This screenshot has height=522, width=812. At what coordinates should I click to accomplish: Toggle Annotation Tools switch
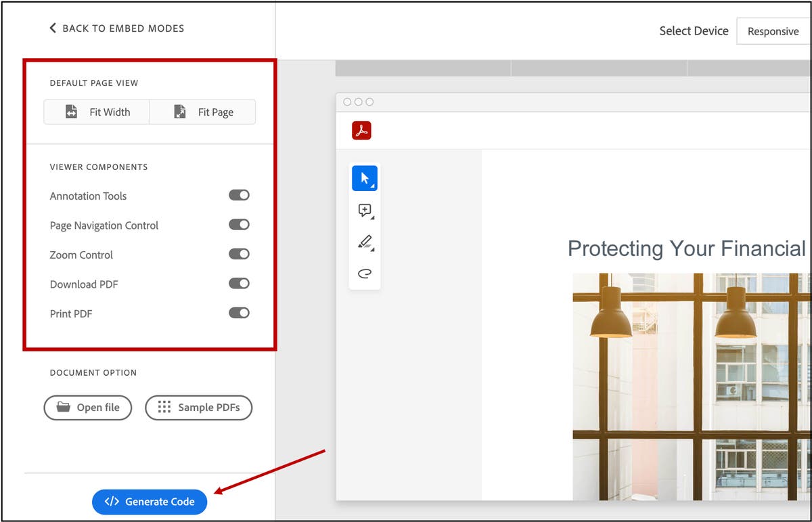tap(239, 195)
